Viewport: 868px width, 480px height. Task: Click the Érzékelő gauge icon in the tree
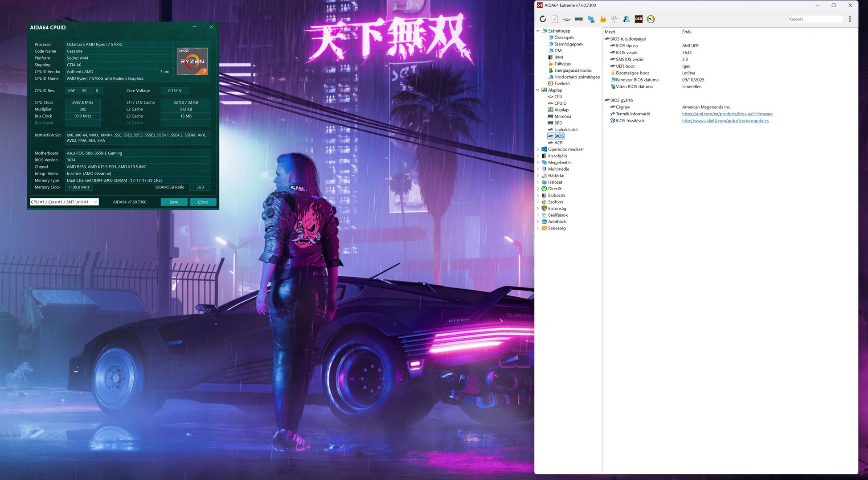(x=551, y=83)
